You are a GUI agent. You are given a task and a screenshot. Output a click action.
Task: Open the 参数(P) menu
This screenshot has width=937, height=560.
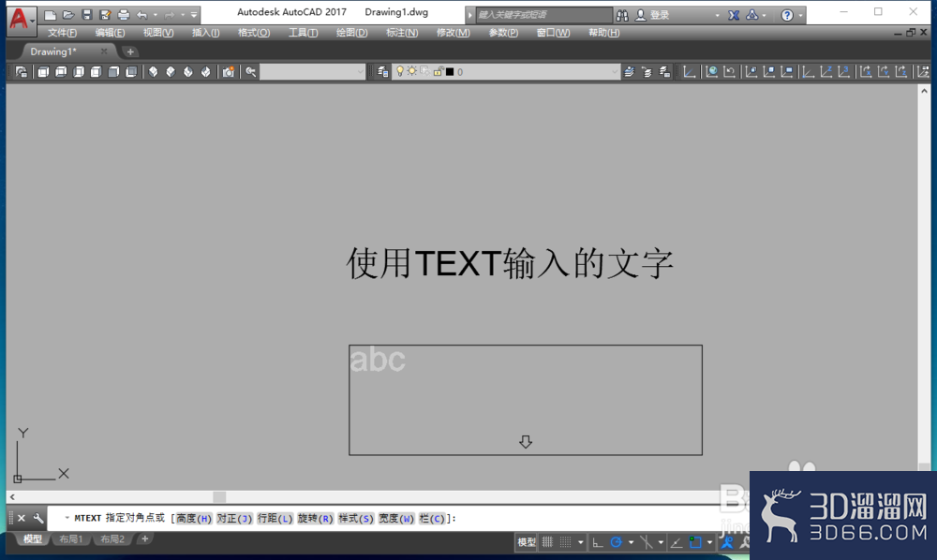[503, 33]
